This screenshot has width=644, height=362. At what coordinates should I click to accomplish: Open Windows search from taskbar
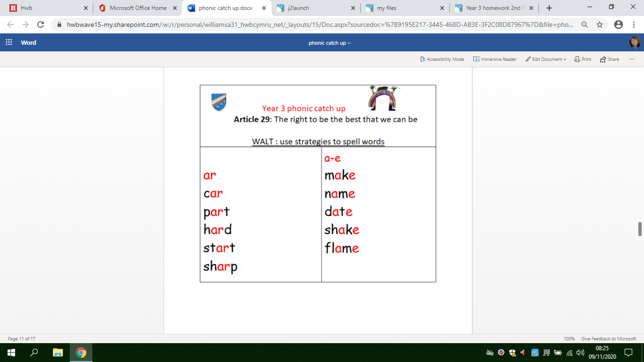(34, 353)
